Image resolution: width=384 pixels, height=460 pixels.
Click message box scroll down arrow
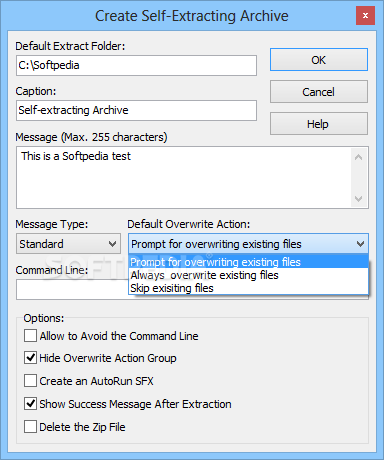pos(359,199)
